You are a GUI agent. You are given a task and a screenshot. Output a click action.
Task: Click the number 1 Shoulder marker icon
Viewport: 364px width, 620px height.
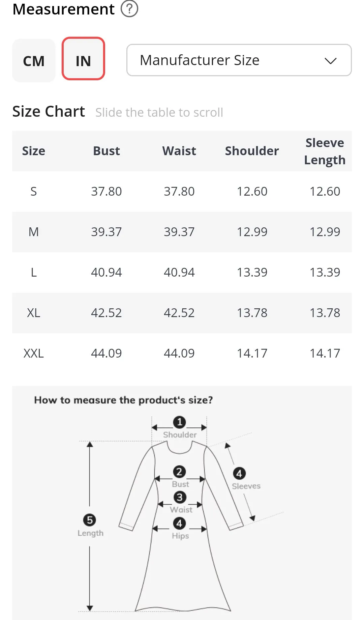179,422
